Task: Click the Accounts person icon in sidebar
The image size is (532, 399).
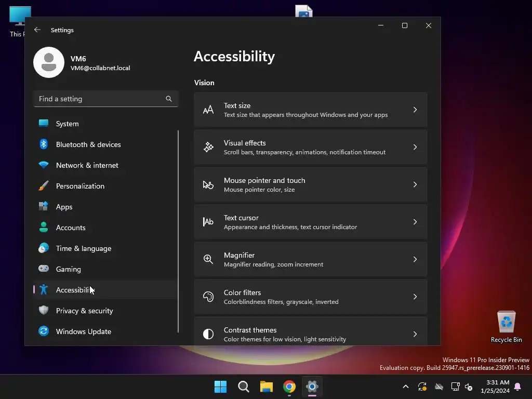Action: pyautogui.click(x=44, y=227)
